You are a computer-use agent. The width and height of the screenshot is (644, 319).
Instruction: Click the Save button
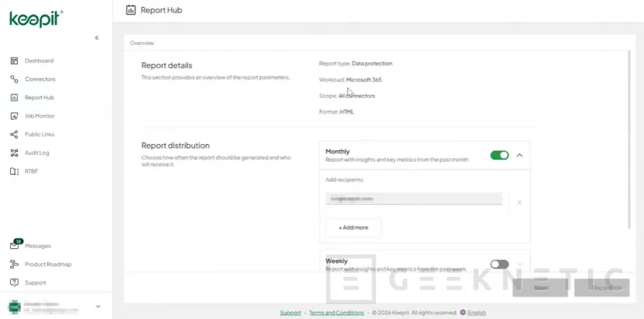pos(540,288)
